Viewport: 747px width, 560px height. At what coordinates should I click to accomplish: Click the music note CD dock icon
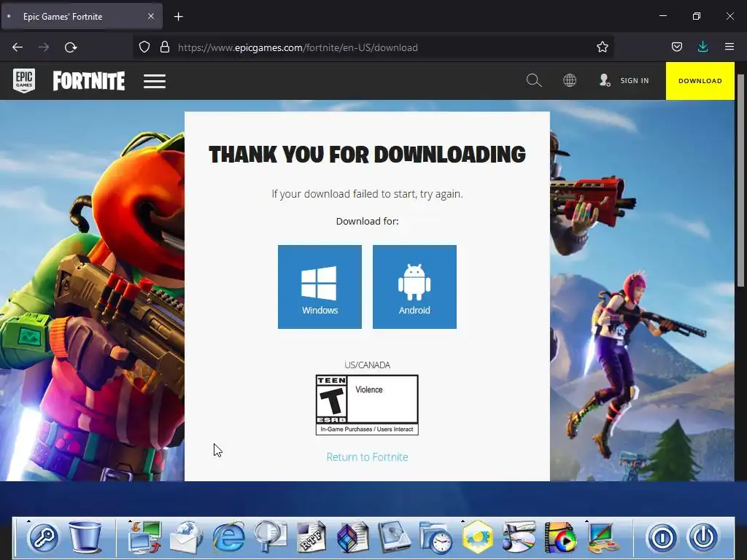[519, 537]
